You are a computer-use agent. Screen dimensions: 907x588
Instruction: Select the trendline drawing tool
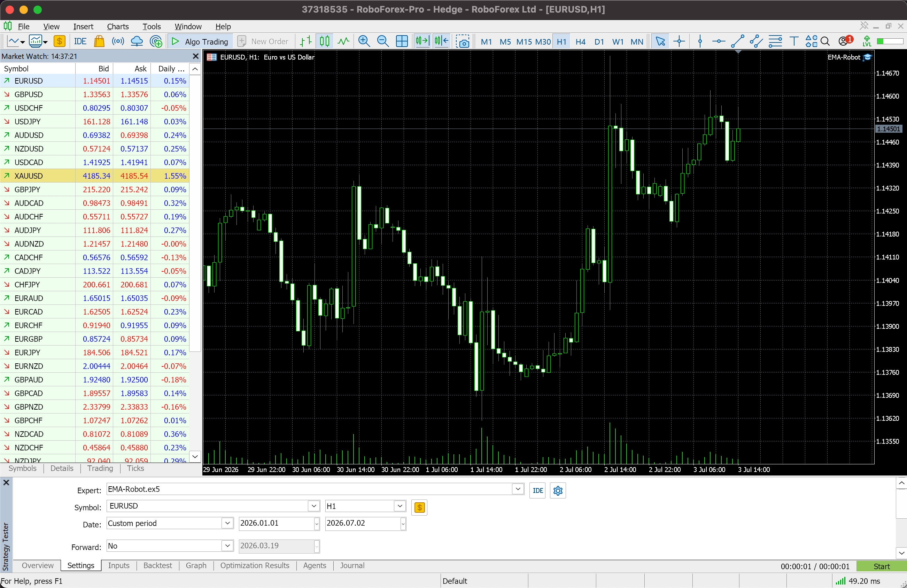coord(738,41)
